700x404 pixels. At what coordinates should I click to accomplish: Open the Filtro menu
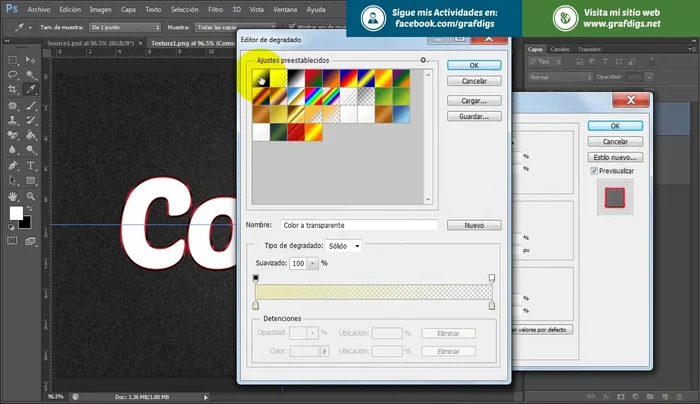tap(215, 9)
